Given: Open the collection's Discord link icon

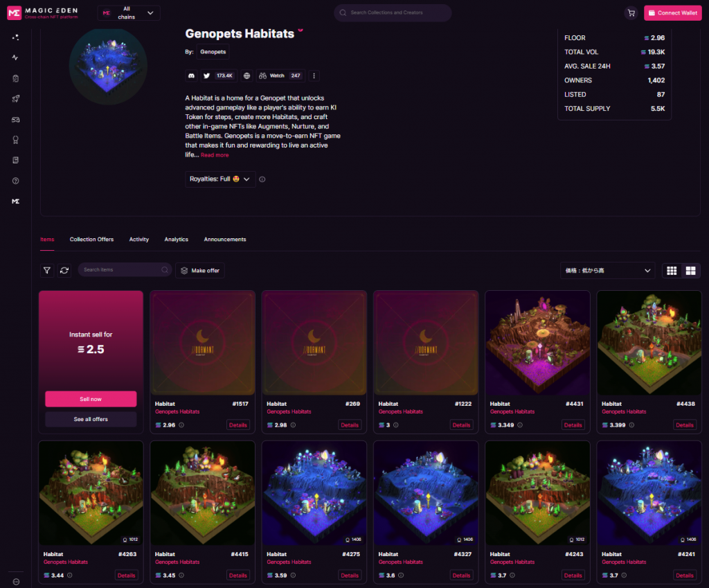Looking at the screenshot, I should tap(192, 75).
